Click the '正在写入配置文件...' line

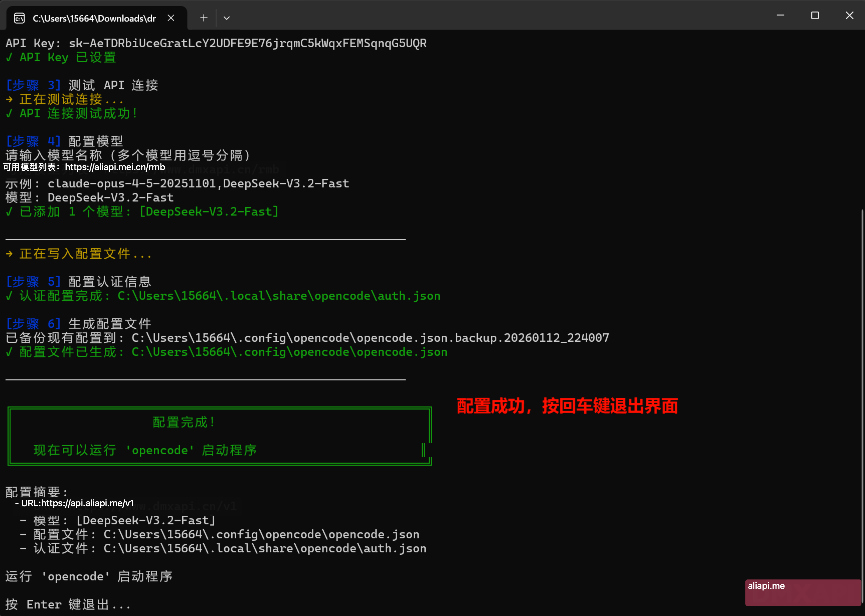[79, 254]
